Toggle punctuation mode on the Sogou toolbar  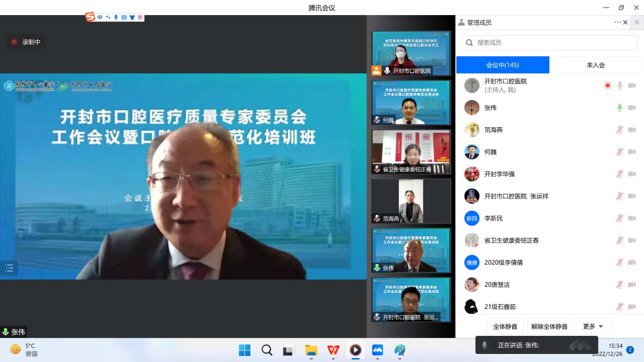click(108, 17)
